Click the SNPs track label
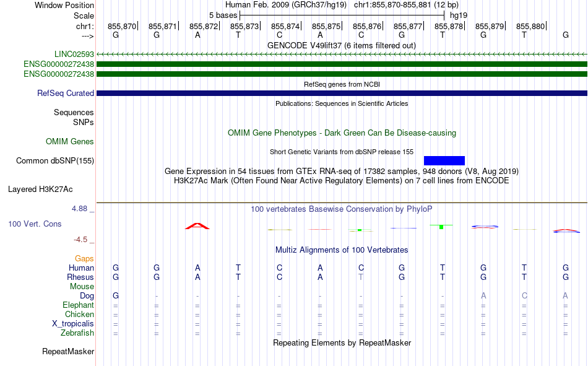 84,123
